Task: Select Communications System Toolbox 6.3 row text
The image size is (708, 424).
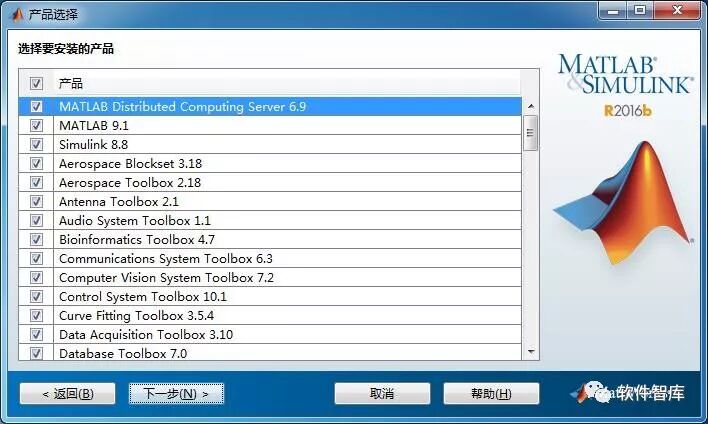Action: 166,259
